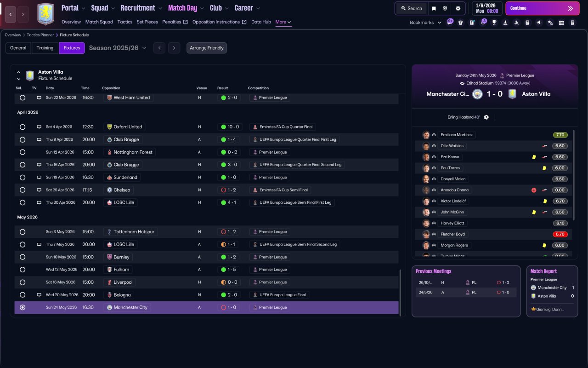Image resolution: width=588 pixels, height=368 pixels.
Task: Click Emiliano Martinez's player portrait
Action: tap(426, 135)
